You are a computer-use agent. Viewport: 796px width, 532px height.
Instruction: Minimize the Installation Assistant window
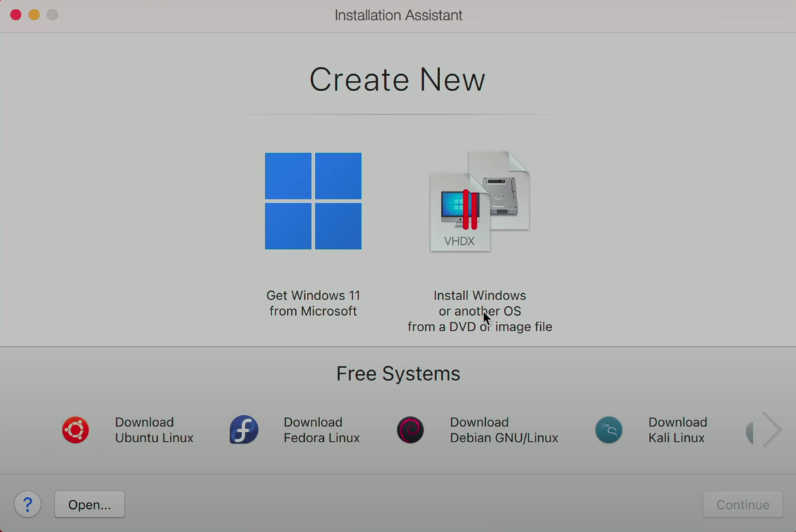click(x=33, y=14)
